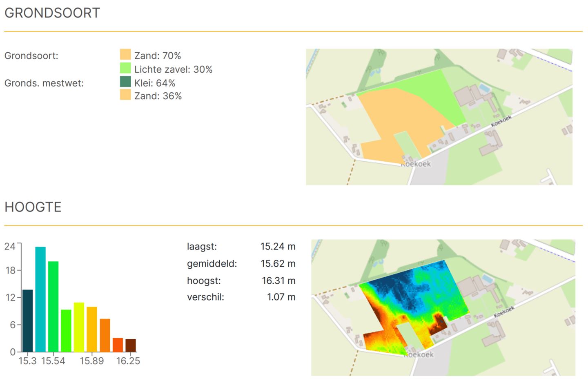Screen dimensions: 588x392
Task: Click the '15.62 m' average value
Action: coord(278,264)
